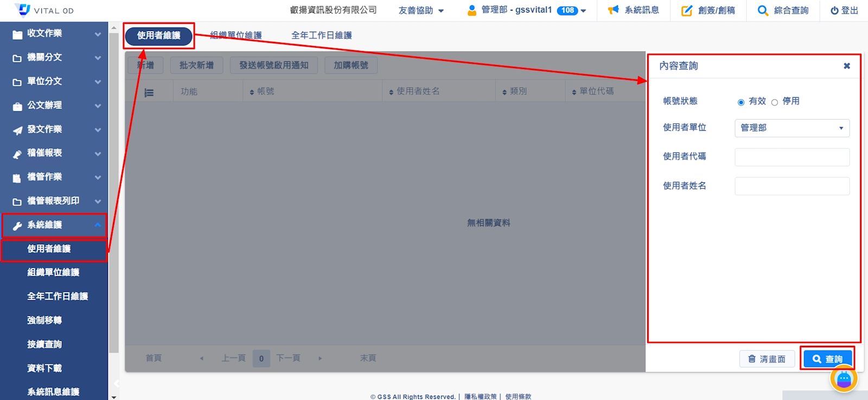Switch to the 組織單位維護 tab

(235, 35)
